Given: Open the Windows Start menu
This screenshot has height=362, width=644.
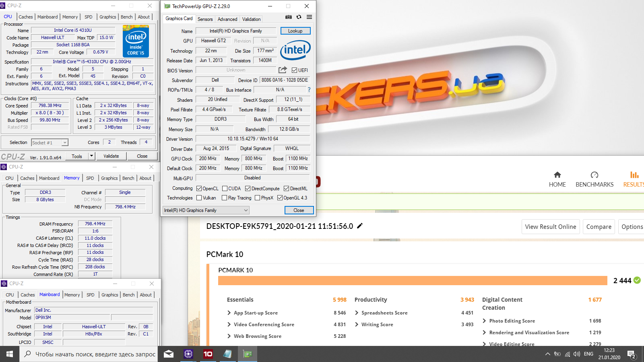Looking at the screenshot, I should pyautogui.click(x=10, y=354).
